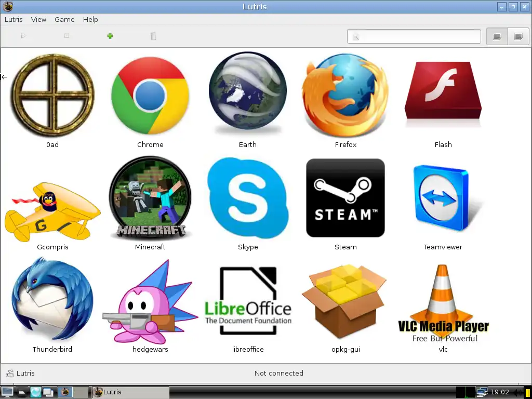Click the "Teamviewer" label text
The height and width of the screenshot is (399, 532).
[x=443, y=247]
